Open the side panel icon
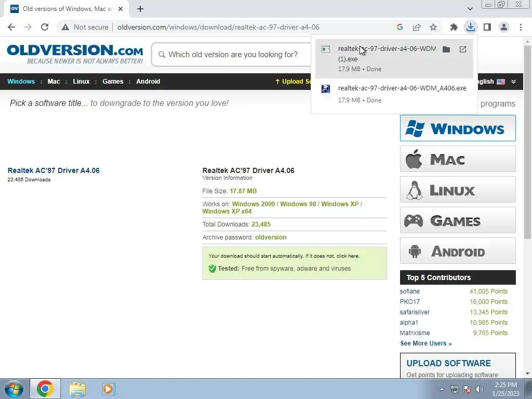This screenshot has height=399, width=532. (x=487, y=27)
